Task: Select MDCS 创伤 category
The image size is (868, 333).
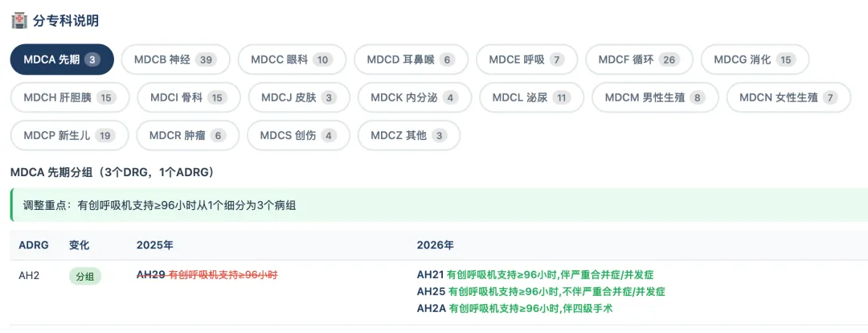Action: click(298, 135)
